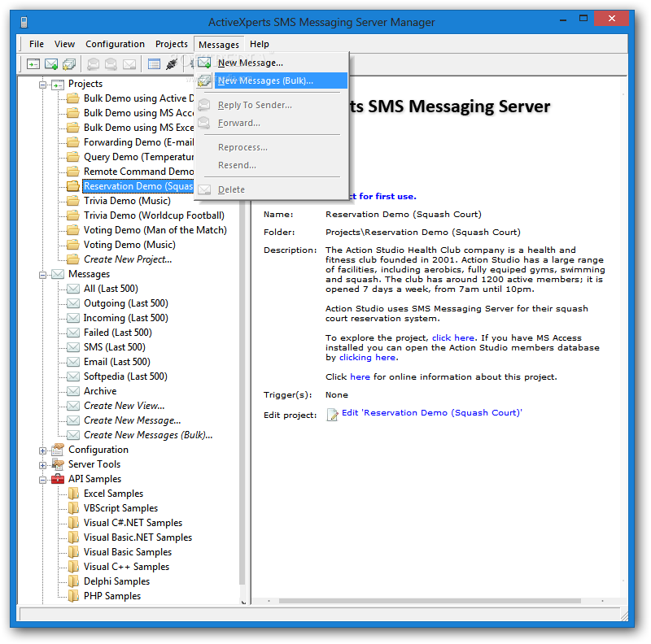Follow the 'clicking here' database link
This screenshot has height=644, width=651.
367,357
